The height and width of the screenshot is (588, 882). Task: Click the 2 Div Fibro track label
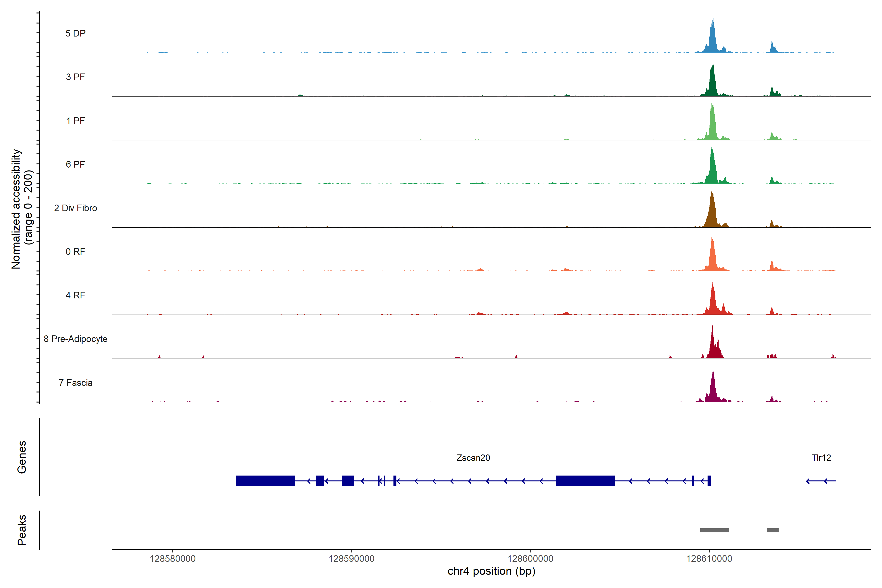[x=75, y=208]
